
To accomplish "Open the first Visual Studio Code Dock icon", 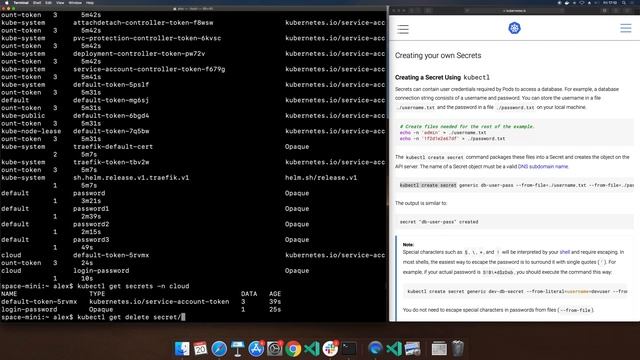I will 312,349.
